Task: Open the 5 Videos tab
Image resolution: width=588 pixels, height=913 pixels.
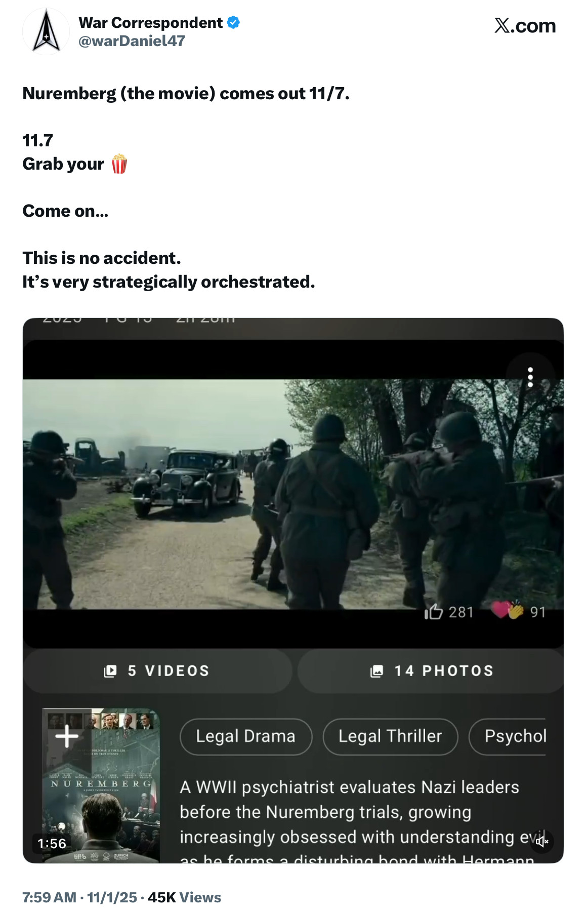Action: pyautogui.click(x=157, y=671)
